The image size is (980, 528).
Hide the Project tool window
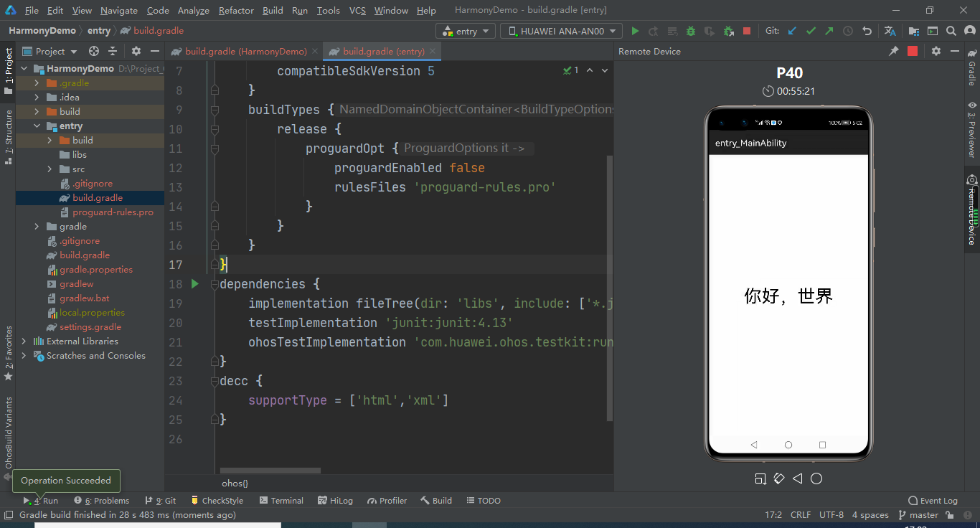154,51
